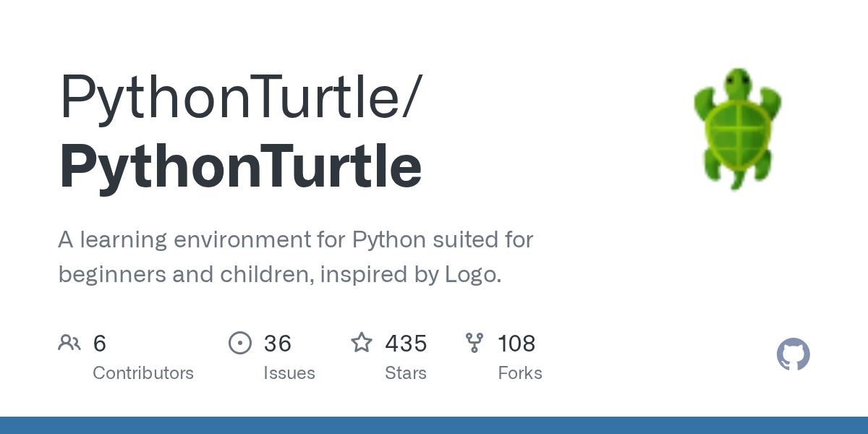Click the contributors people icon
The height and width of the screenshot is (434, 868).
[69, 342]
